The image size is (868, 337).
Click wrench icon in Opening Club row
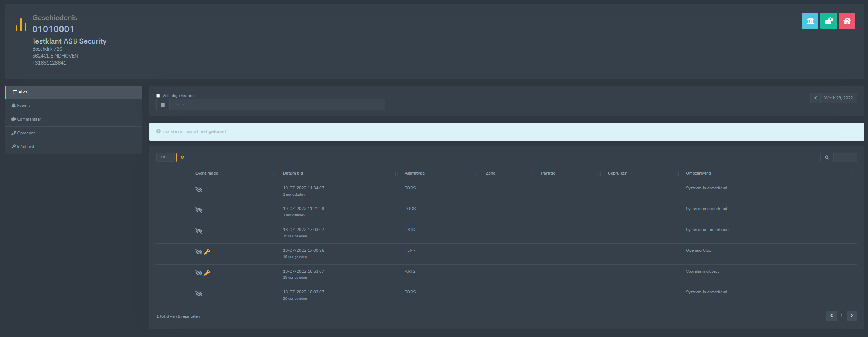coord(207,252)
